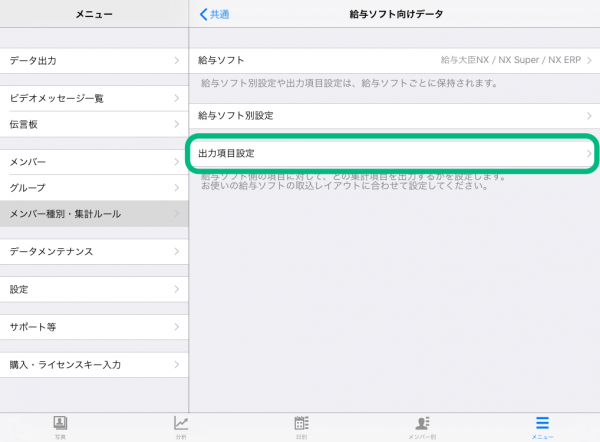Open 給与ソフト別設定
The height and width of the screenshot is (442, 600).
pos(394,116)
